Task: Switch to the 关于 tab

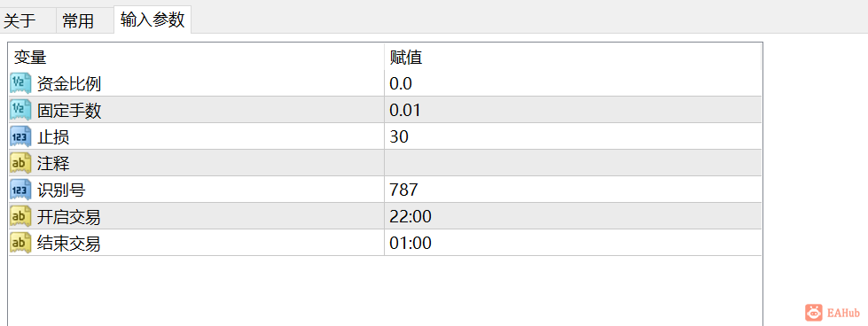Action: tap(20, 21)
